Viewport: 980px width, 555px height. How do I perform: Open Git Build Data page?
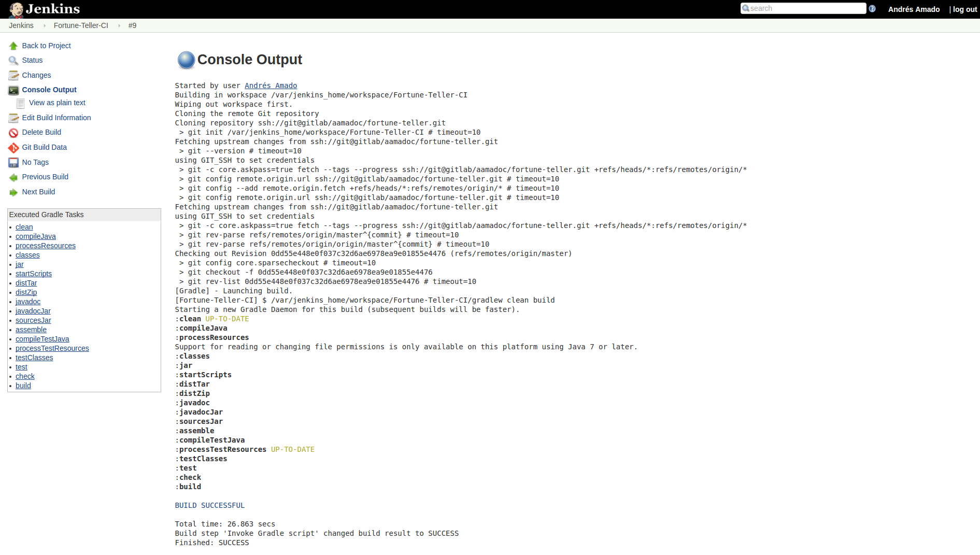45,147
